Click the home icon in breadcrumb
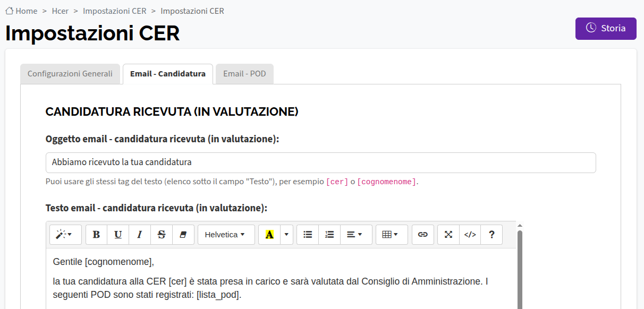 [x=10, y=11]
